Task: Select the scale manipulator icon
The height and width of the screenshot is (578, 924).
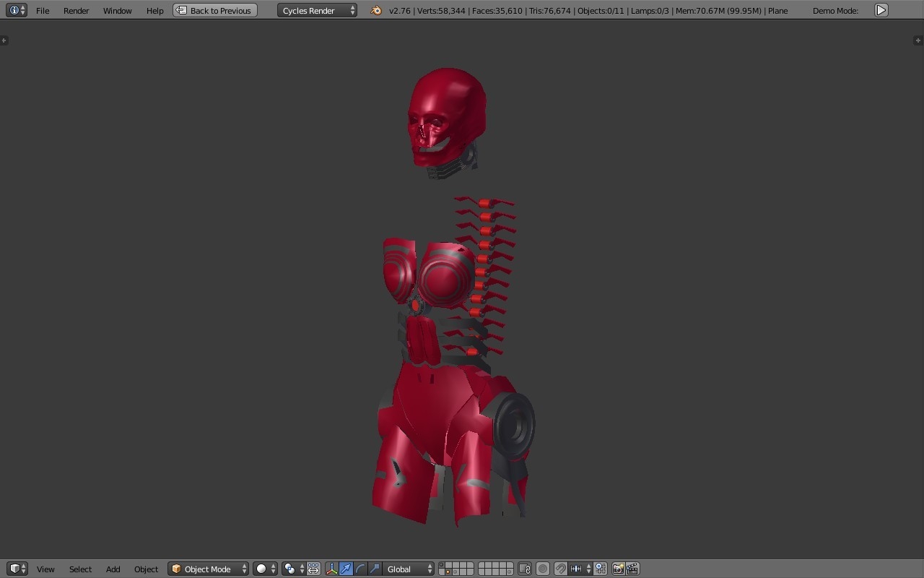Action: click(x=375, y=569)
